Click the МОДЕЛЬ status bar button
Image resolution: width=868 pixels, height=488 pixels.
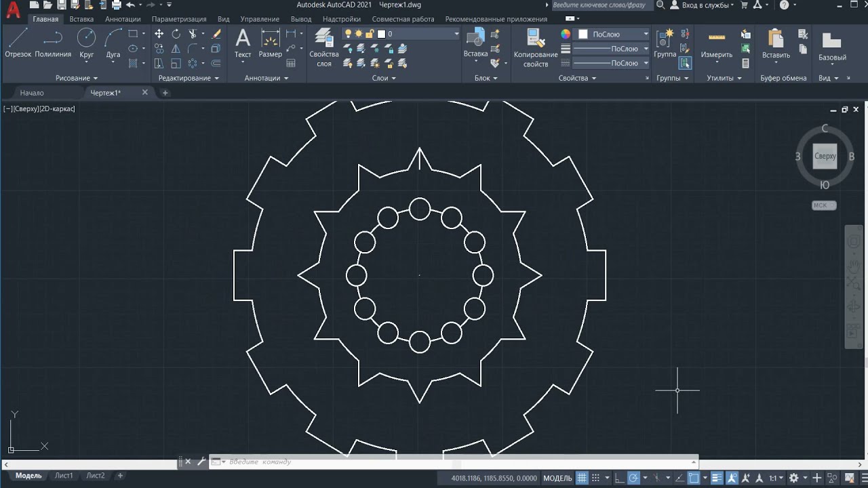click(557, 478)
